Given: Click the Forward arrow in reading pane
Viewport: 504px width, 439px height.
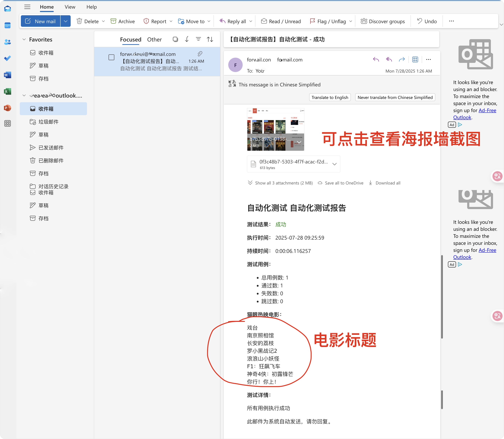Looking at the screenshot, I should coord(402,59).
